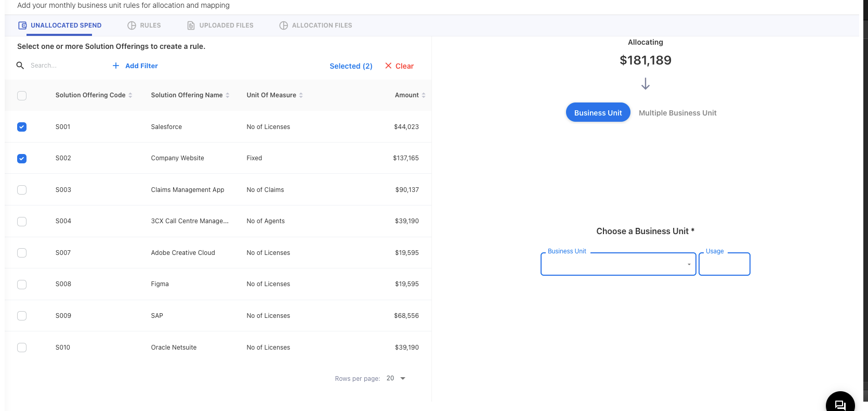Focus the Search text field
The width and height of the screenshot is (868, 411).
pos(62,66)
